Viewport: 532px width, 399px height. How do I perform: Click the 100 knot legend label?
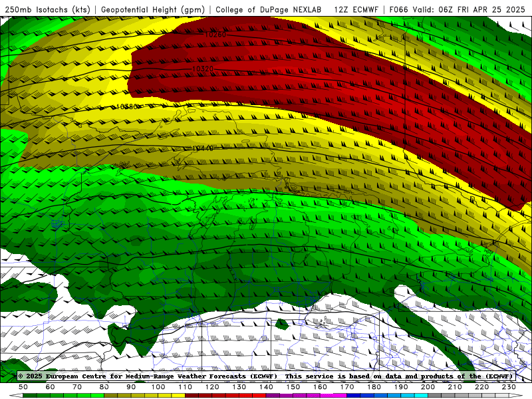click(158, 387)
